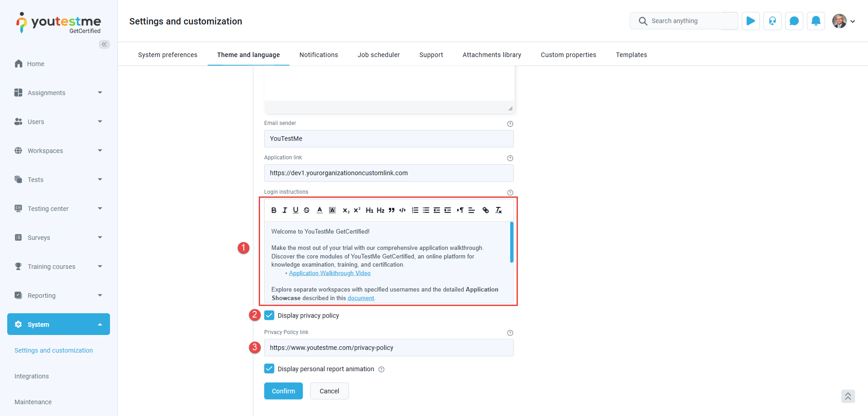Set Heading 2 style

380,210
